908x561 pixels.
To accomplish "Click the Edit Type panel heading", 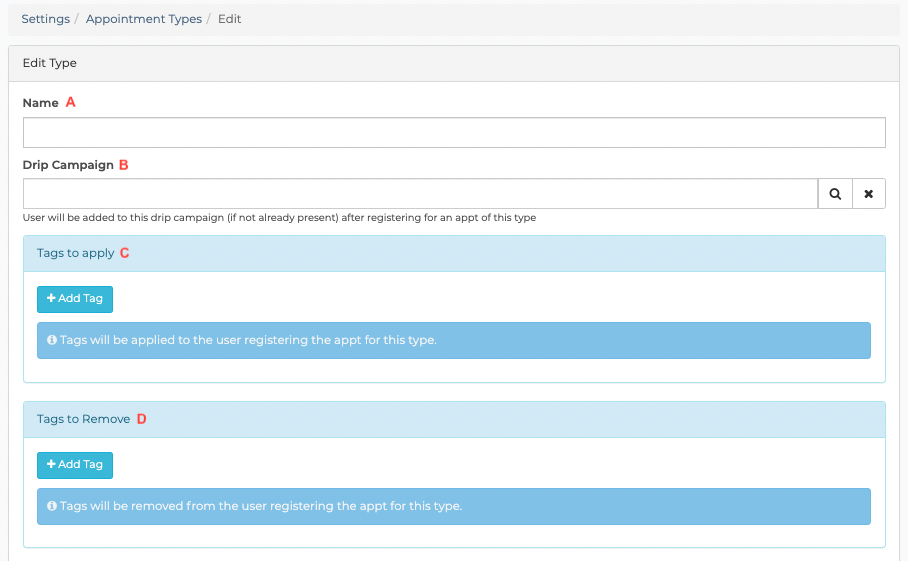I will point(49,63).
